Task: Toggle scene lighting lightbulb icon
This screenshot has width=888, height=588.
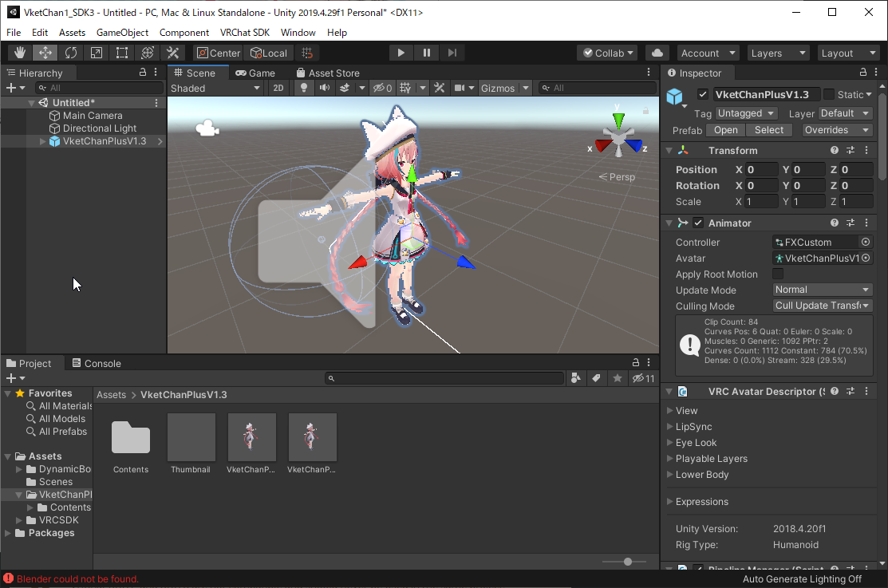Action: (303, 89)
